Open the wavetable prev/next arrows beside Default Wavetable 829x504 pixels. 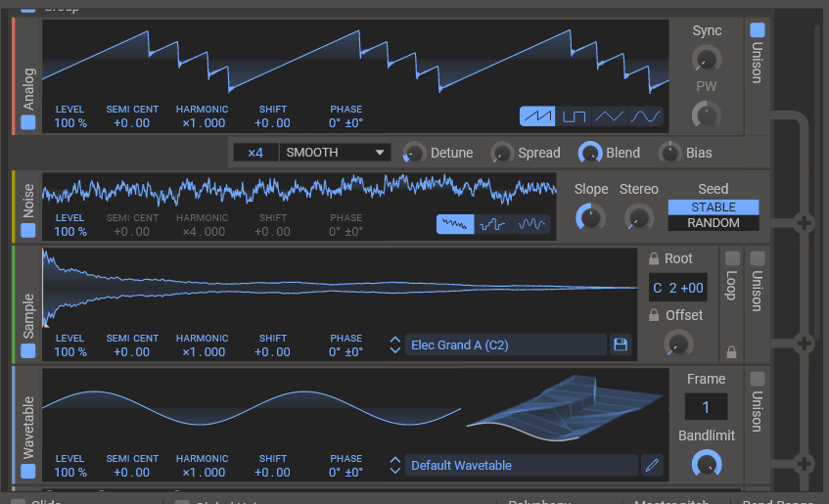395,465
